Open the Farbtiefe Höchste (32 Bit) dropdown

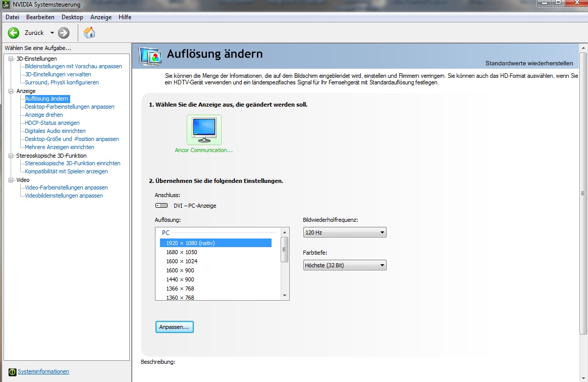coord(345,265)
